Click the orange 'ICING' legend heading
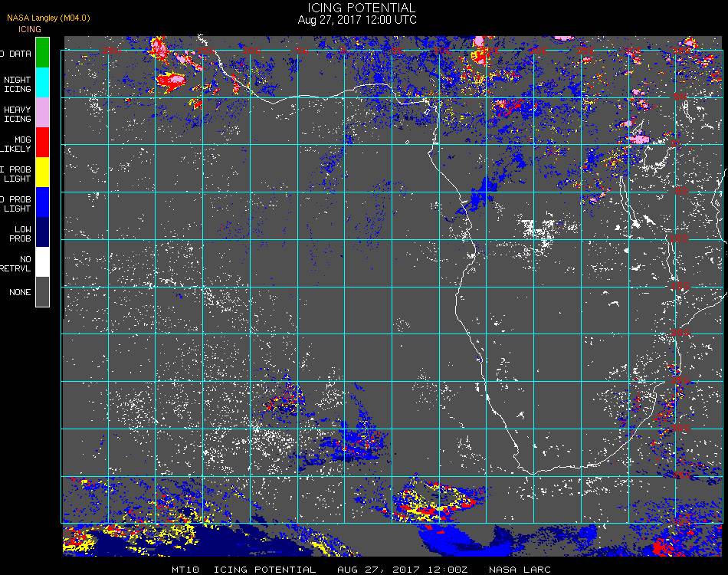The width and height of the screenshot is (728, 575). pyautogui.click(x=30, y=29)
